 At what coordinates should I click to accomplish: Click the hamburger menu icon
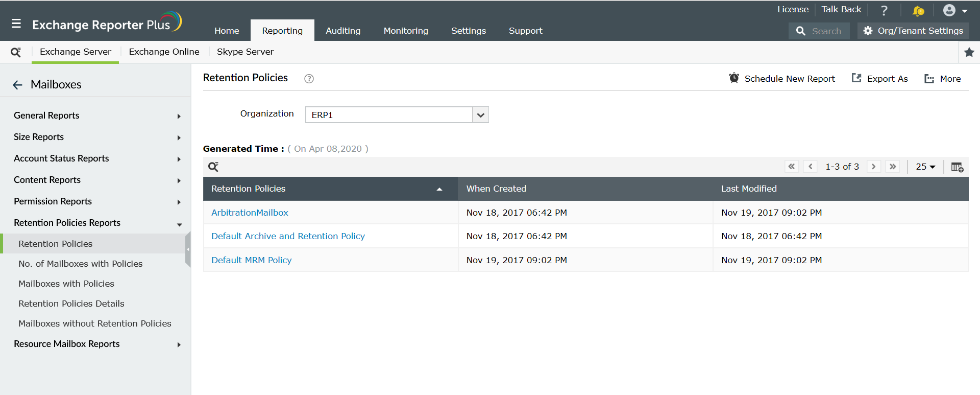(16, 24)
